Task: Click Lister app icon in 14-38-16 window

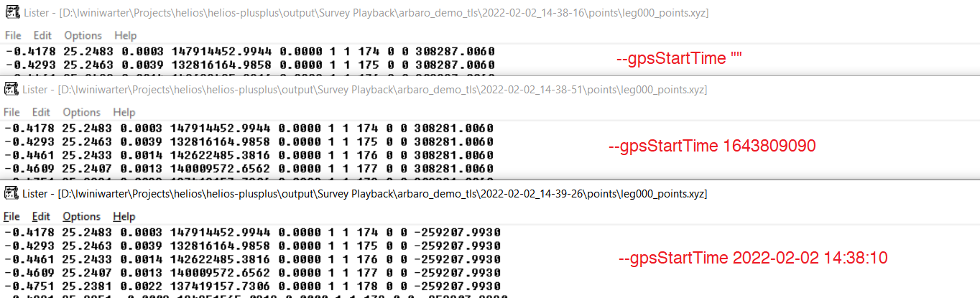Action: coord(11,12)
